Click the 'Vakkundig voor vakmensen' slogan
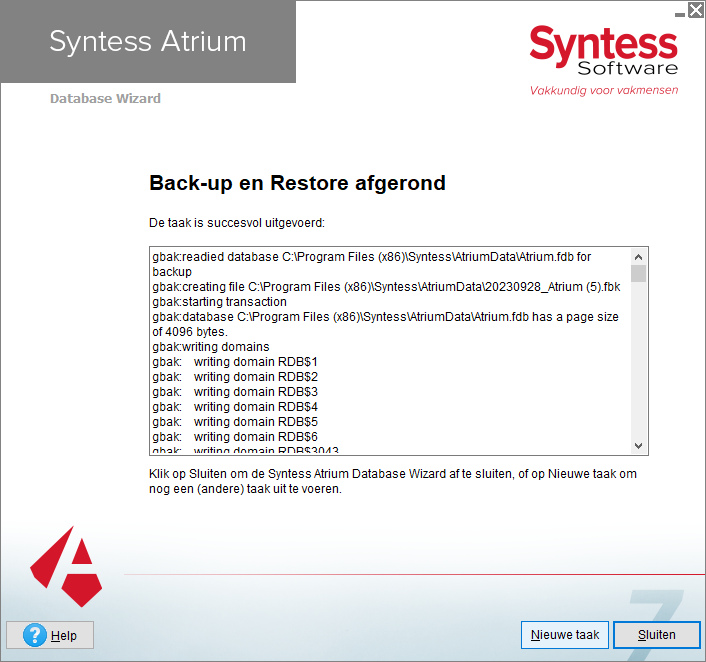Screen dimensions: 706x662 (604, 91)
